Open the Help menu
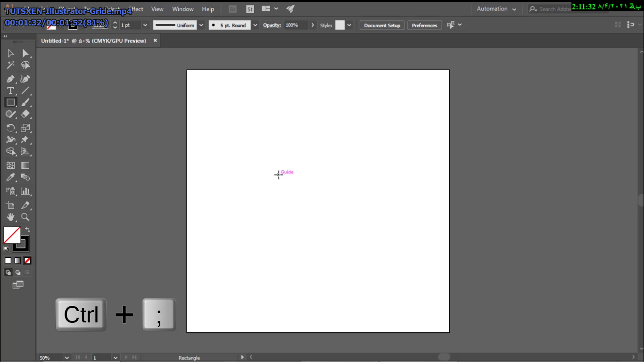The height and width of the screenshot is (362, 644). (208, 9)
